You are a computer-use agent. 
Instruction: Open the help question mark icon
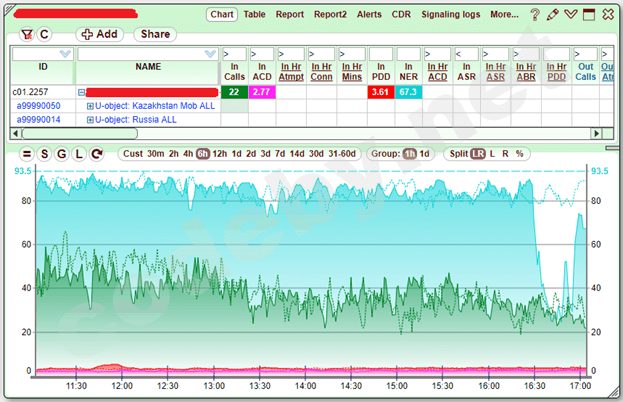coord(535,15)
